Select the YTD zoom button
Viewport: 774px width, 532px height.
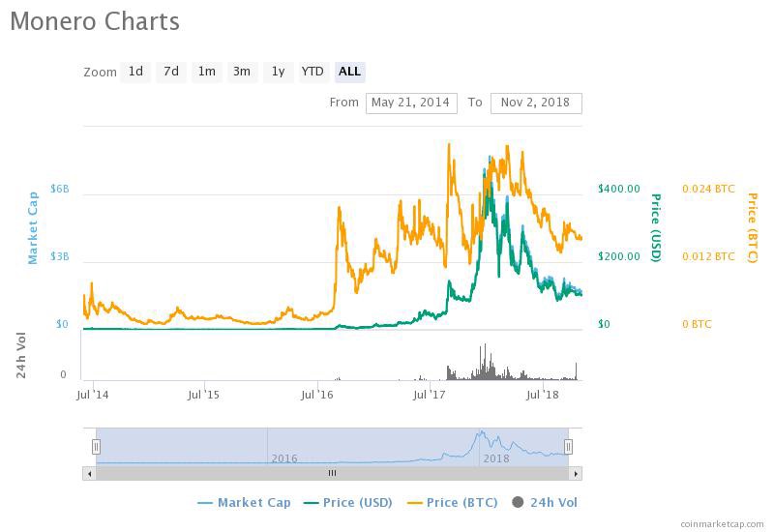click(313, 72)
